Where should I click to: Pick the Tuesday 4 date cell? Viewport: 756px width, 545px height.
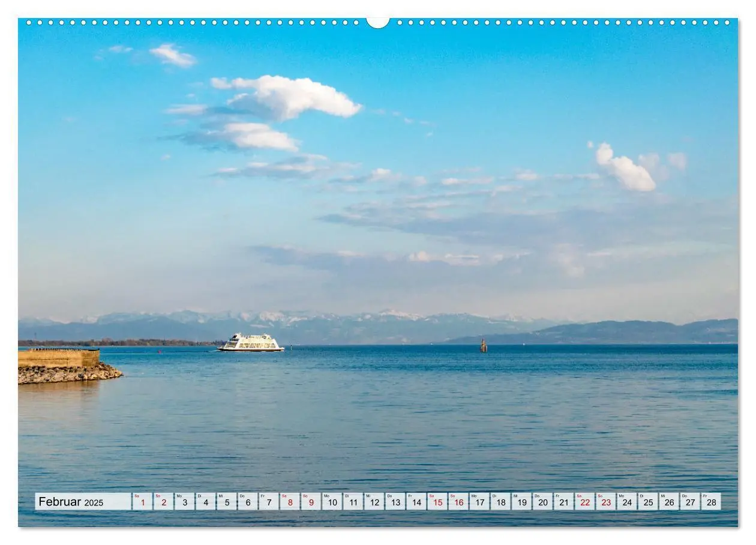coord(205,502)
